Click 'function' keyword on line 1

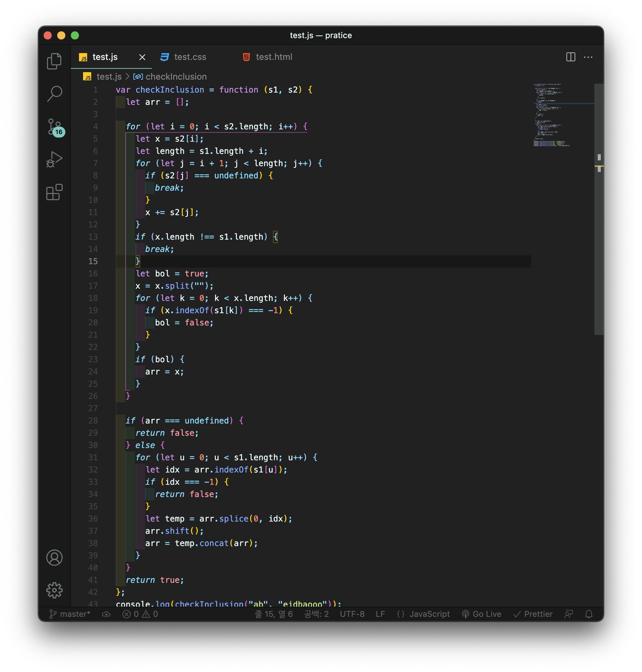tap(239, 90)
